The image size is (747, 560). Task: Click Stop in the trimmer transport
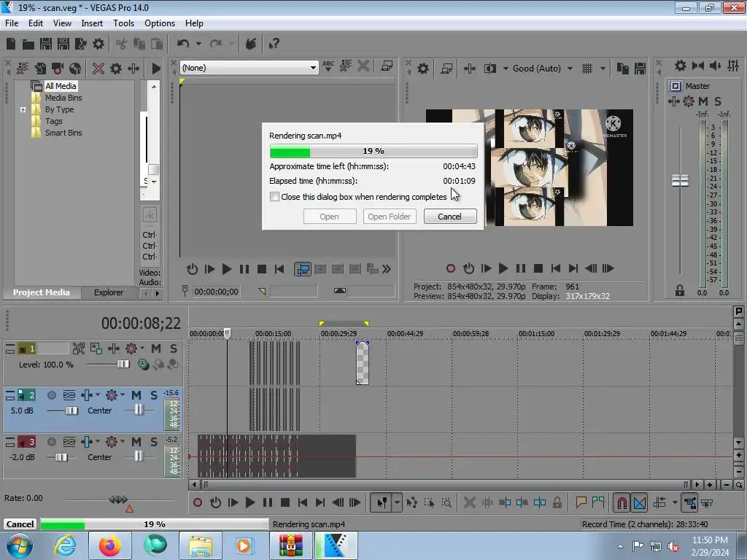[262, 269]
